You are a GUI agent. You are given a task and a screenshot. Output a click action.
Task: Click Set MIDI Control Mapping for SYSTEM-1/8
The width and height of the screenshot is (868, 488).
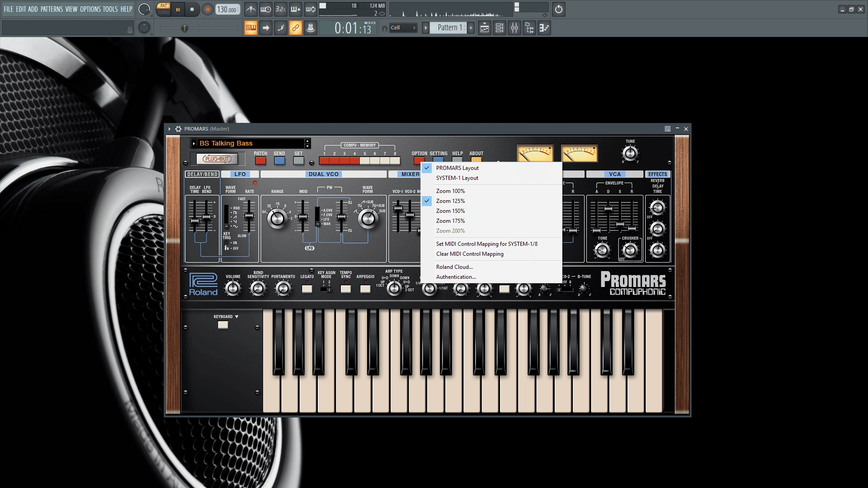click(x=491, y=244)
